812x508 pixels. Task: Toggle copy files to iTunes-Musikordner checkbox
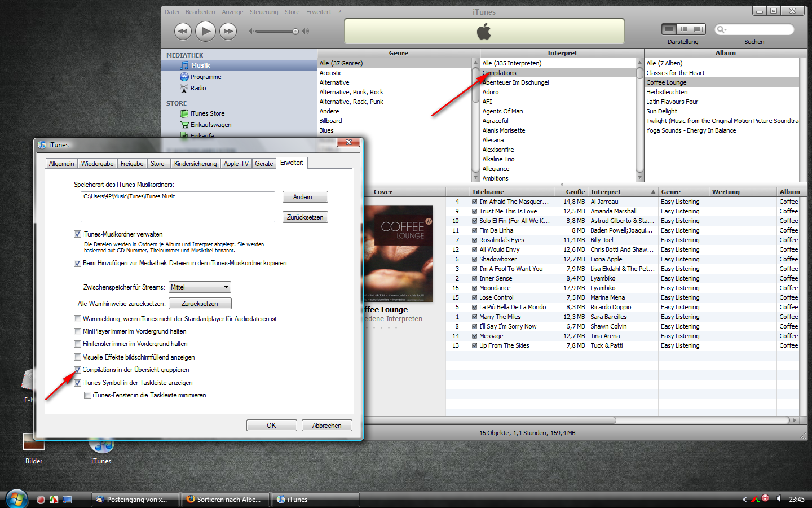click(77, 263)
